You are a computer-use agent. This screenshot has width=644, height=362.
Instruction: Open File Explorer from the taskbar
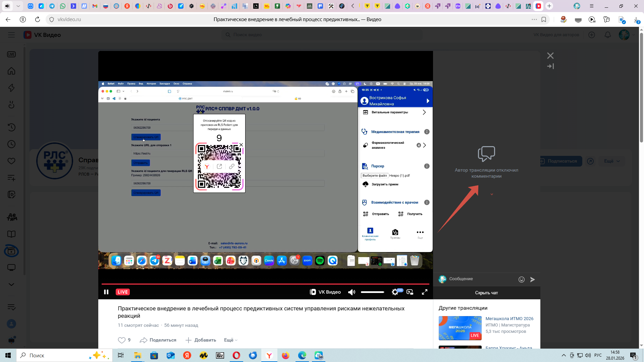[138, 355]
